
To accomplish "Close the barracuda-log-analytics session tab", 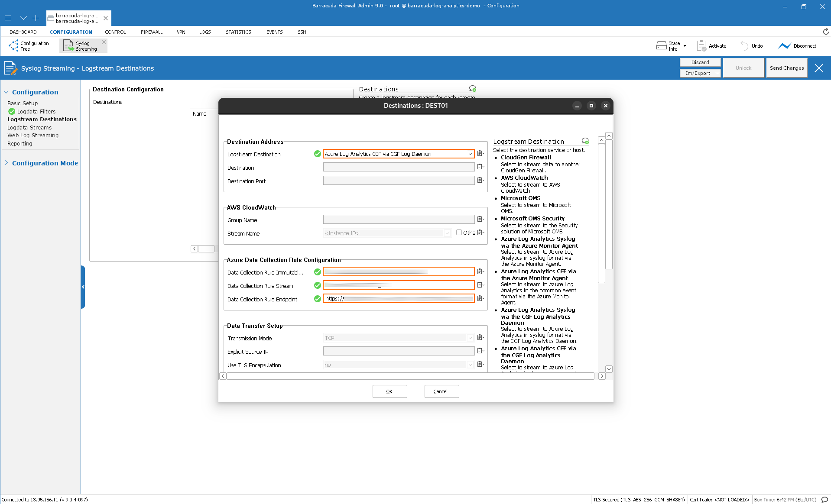I will click(106, 18).
